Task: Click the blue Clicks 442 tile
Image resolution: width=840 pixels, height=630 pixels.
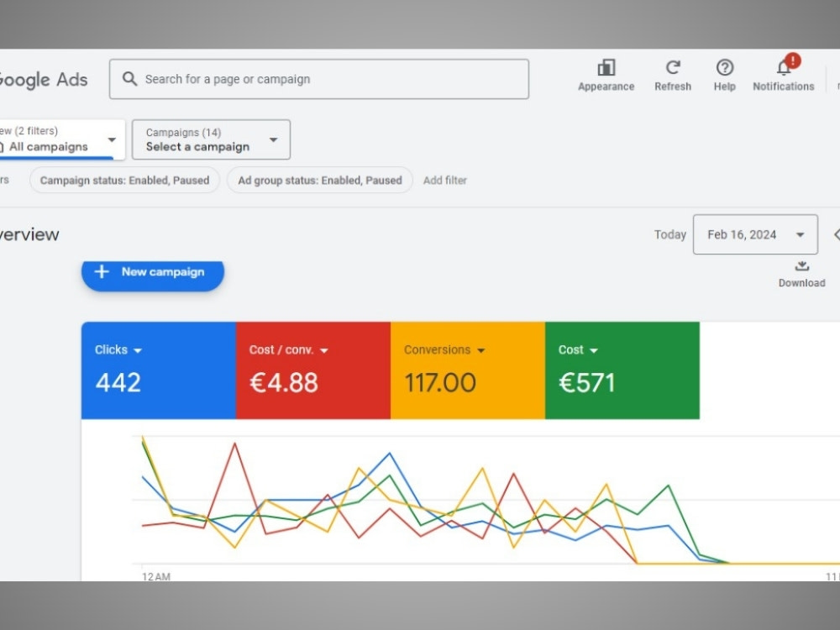Action: click(x=159, y=370)
